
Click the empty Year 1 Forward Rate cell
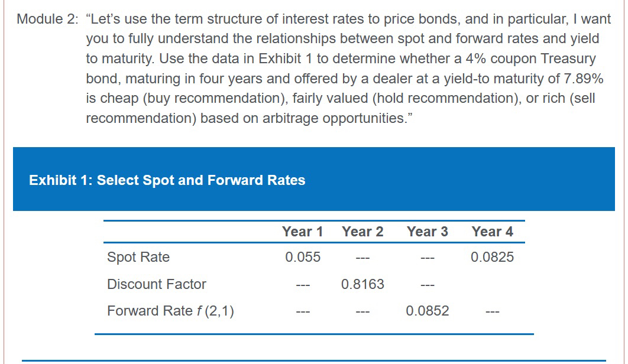pyautogui.click(x=302, y=311)
